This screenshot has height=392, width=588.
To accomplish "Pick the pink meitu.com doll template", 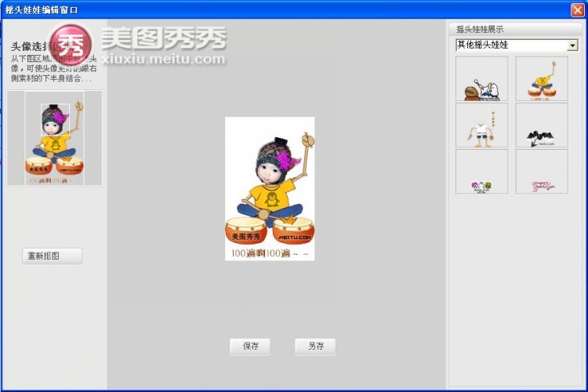I will (x=542, y=172).
